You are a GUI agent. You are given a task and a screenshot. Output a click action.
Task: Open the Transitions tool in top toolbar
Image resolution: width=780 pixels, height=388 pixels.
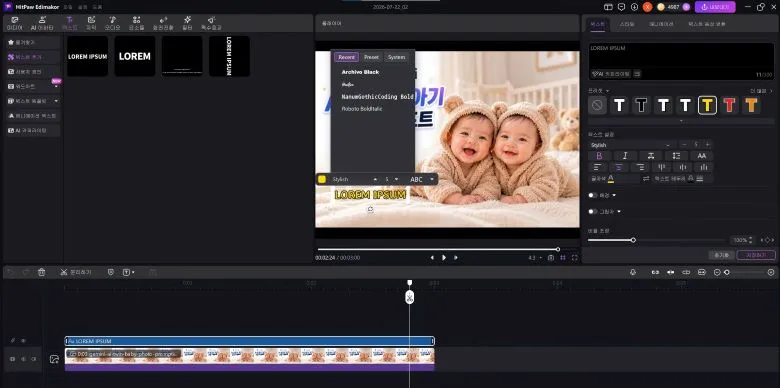pyautogui.click(x=163, y=23)
